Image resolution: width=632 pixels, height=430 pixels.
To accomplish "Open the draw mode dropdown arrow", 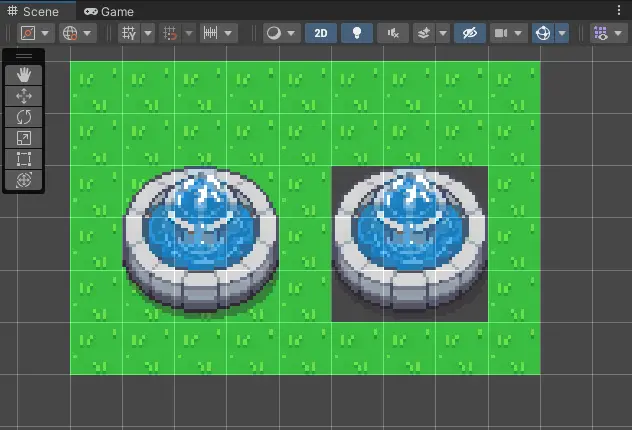I will point(291,33).
